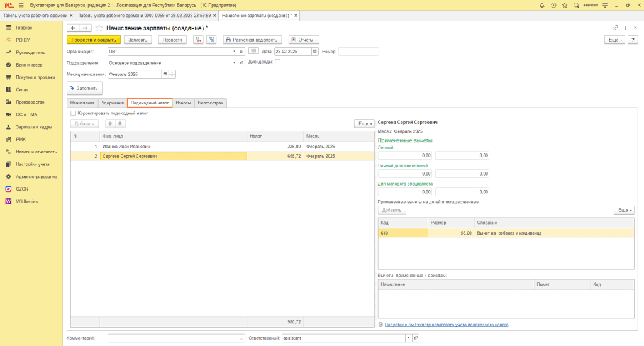The image size is (644, 346).
Task: Click Заполнить button
Action: (85, 88)
